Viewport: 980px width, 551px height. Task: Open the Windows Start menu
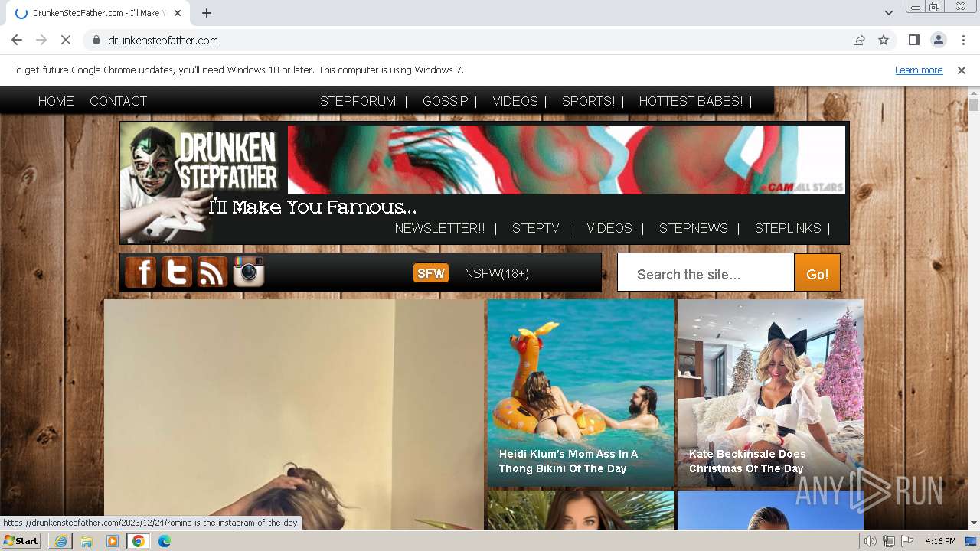click(x=21, y=541)
